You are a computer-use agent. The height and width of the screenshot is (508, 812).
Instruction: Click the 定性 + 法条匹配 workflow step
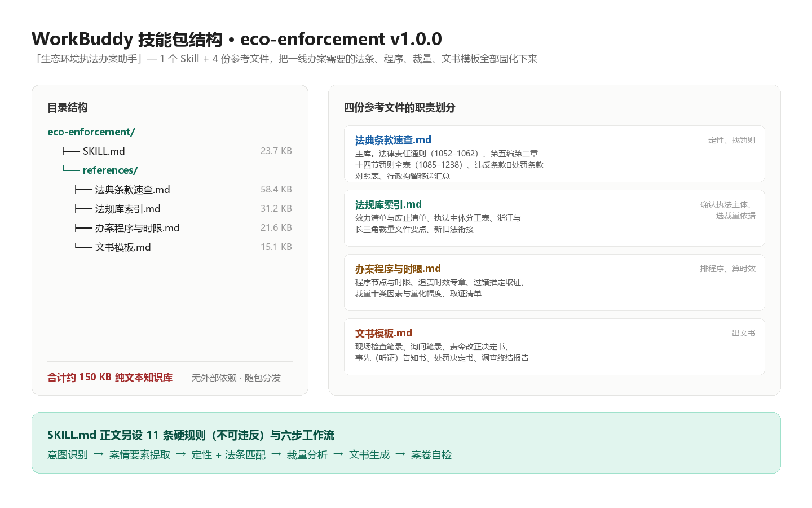228,455
